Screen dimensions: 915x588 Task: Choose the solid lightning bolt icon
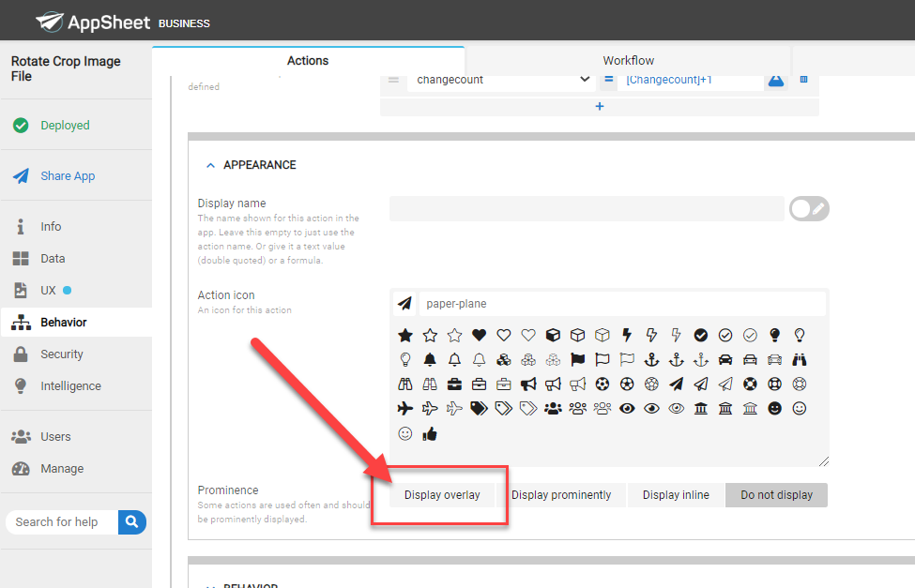click(627, 335)
